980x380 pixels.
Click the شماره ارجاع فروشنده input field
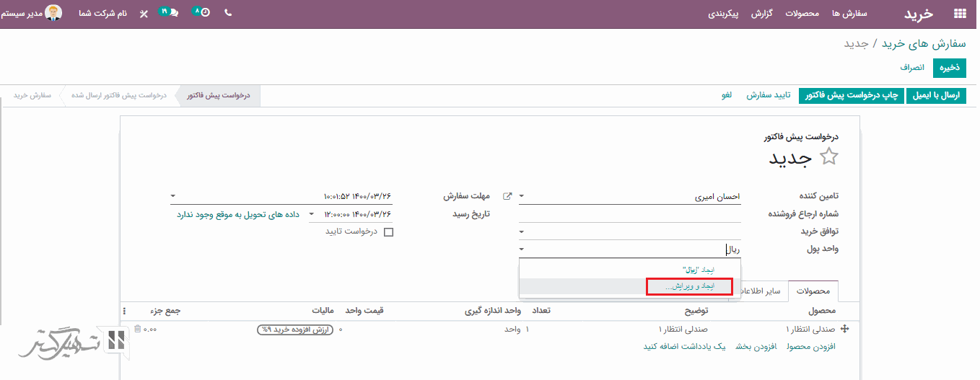point(629,214)
